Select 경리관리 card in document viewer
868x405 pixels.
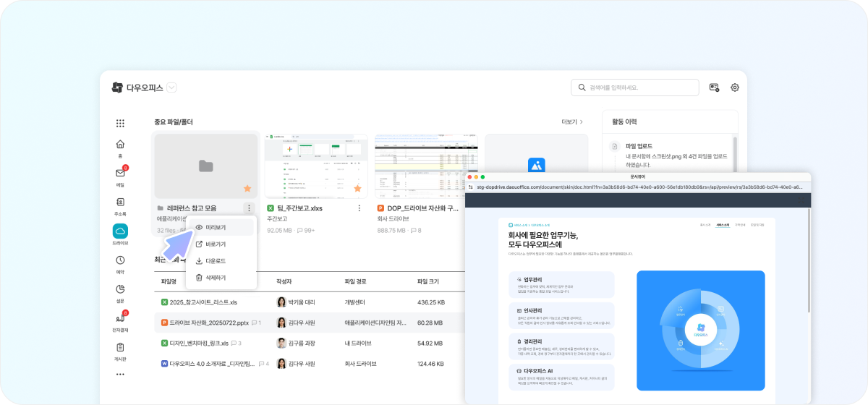tap(562, 347)
